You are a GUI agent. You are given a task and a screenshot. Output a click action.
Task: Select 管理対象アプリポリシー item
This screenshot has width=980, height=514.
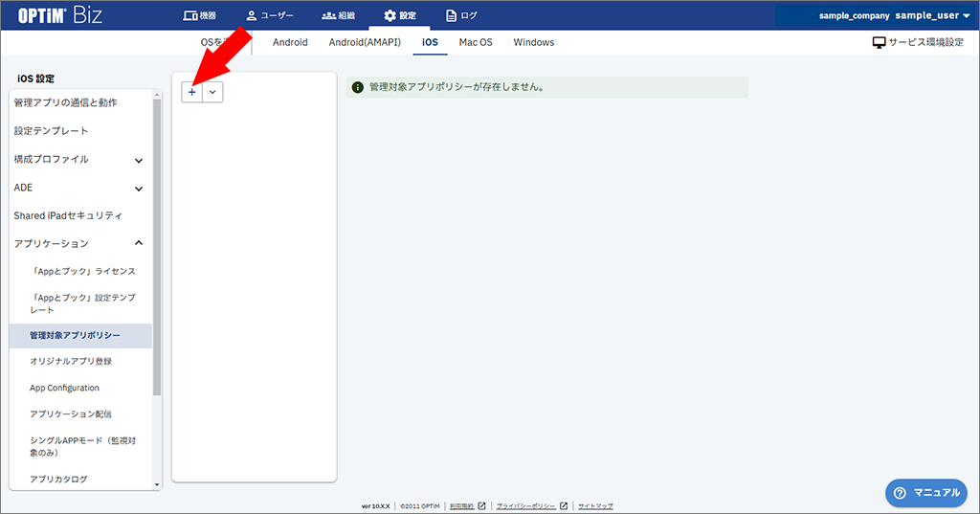pyautogui.click(x=80, y=336)
